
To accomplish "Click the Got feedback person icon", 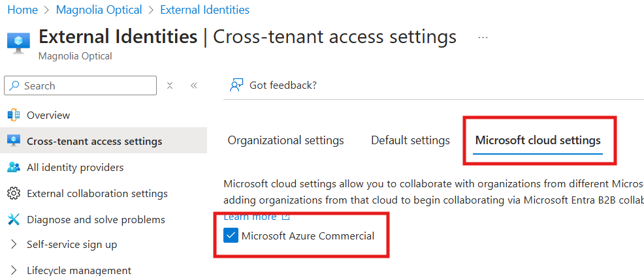I will [236, 85].
